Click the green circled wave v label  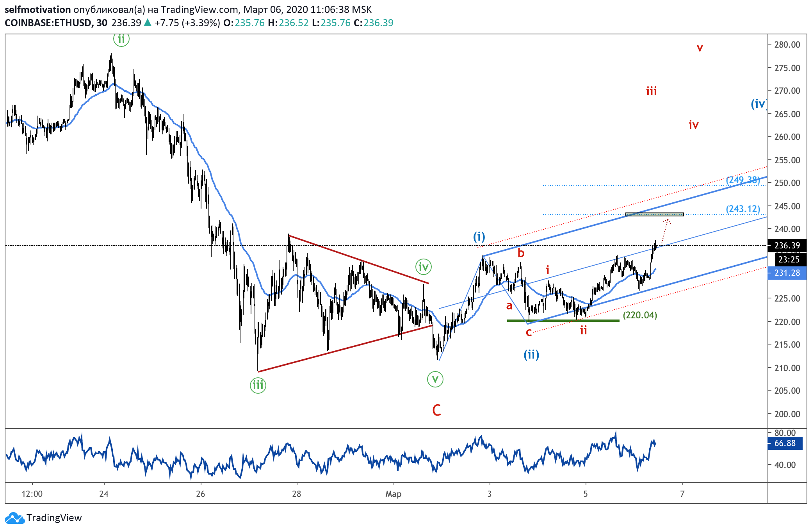pos(435,379)
